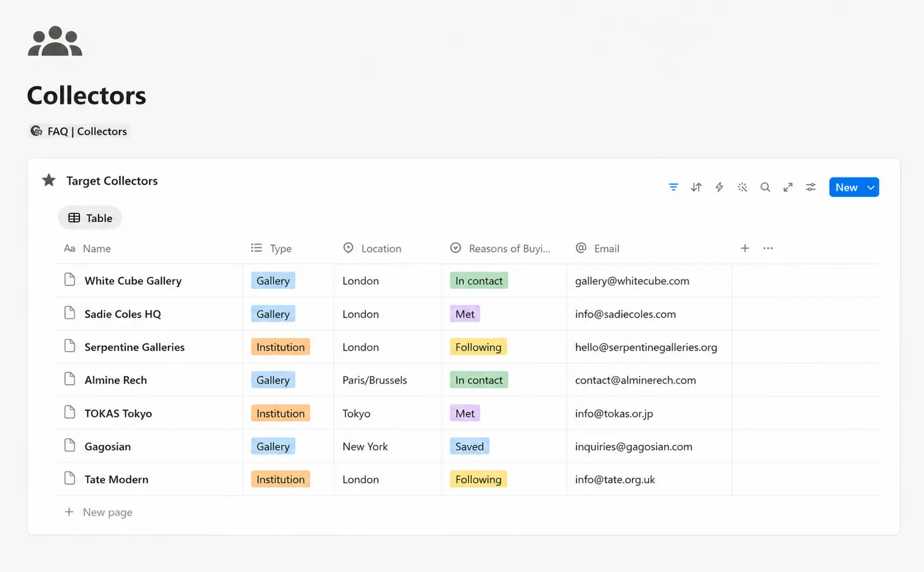Screen dimensions: 924x572
Task: Click the In contact status for Almine Rech
Action: 479,380
